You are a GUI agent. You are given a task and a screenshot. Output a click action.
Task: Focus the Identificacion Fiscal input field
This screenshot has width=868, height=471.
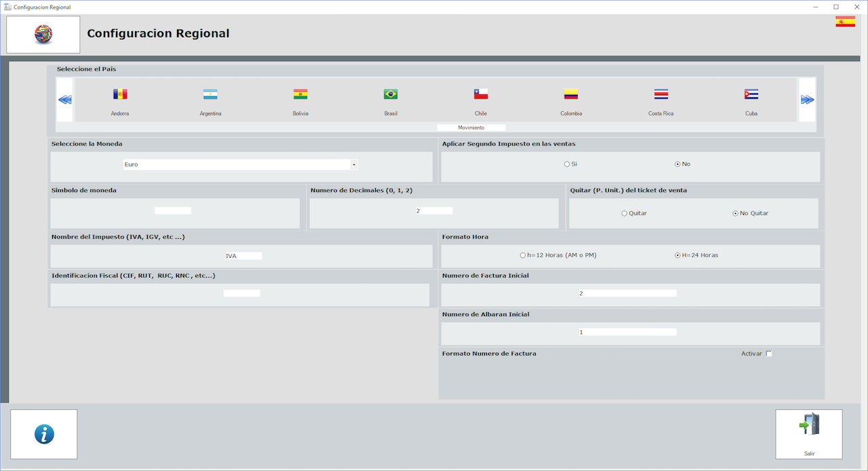coord(241,293)
